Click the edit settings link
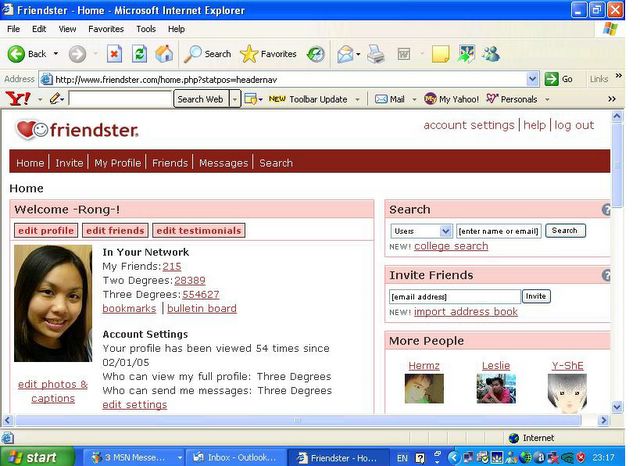The width and height of the screenshot is (640, 466). 135,405
